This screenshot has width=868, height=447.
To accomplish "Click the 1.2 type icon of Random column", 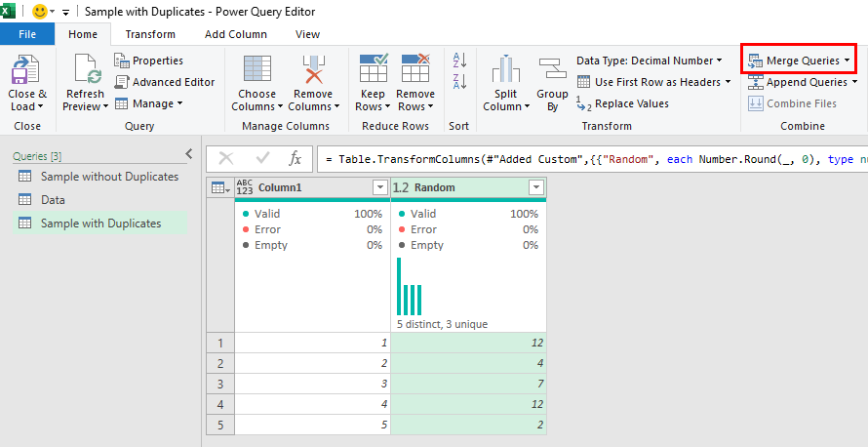I will click(x=401, y=187).
